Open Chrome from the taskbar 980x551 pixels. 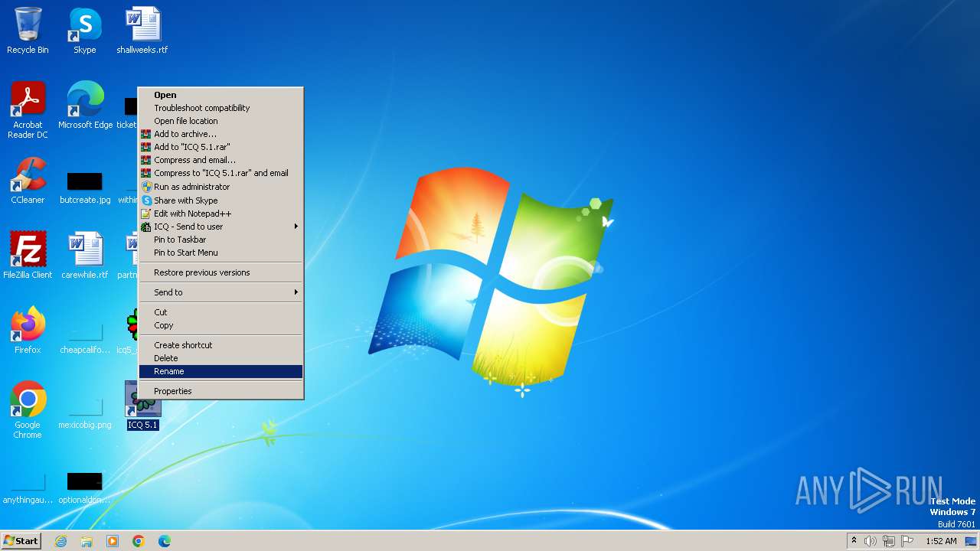[x=139, y=541]
